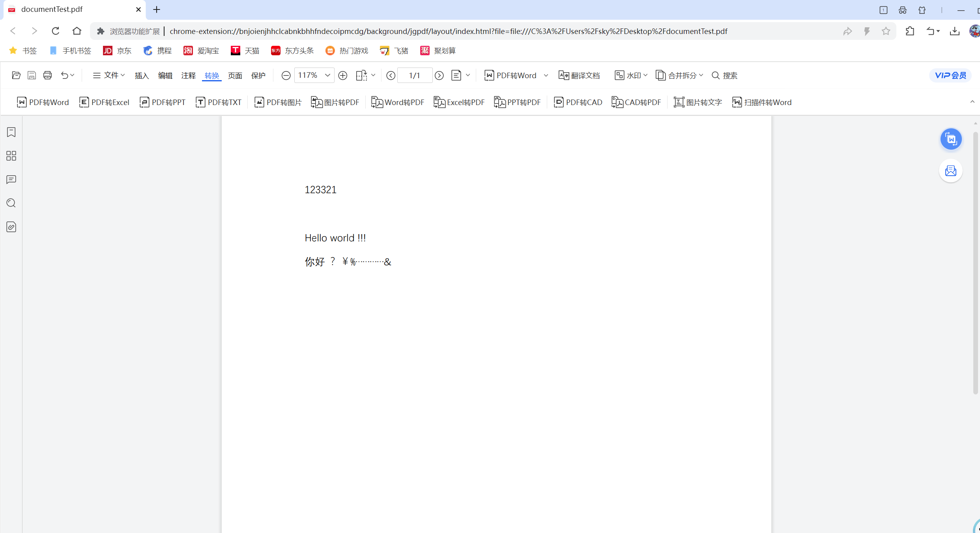Click the VIP会员 membership button
The image size is (980, 533).
(x=950, y=75)
